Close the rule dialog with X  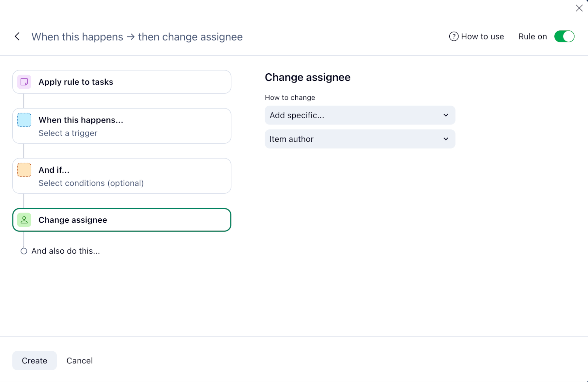pyautogui.click(x=579, y=8)
